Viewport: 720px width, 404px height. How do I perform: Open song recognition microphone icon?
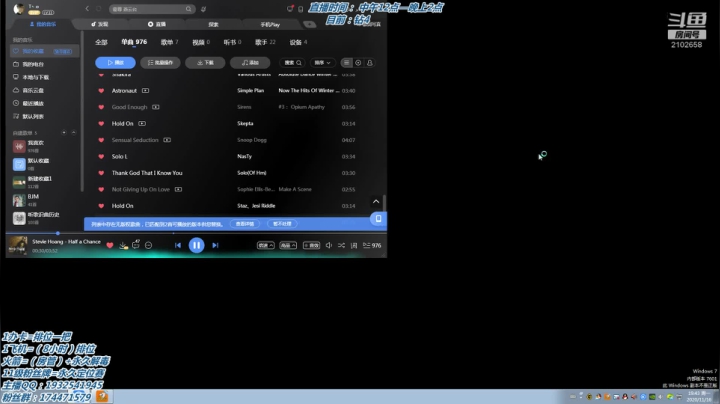pyautogui.click(x=203, y=9)
